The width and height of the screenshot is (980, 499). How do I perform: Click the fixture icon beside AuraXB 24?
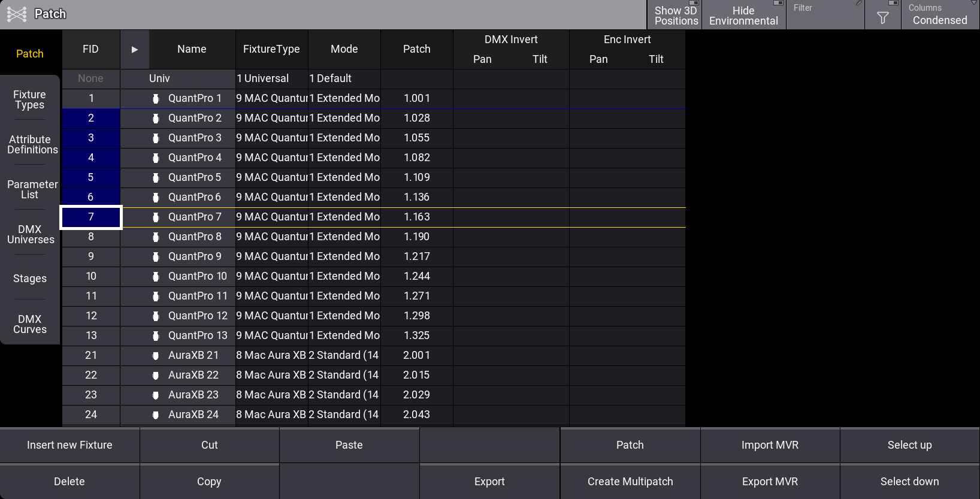156,415
